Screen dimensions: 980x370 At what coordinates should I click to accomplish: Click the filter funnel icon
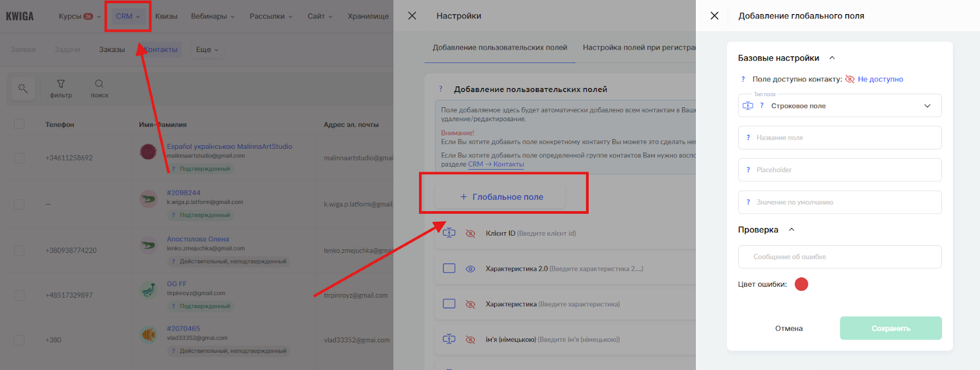61,85
